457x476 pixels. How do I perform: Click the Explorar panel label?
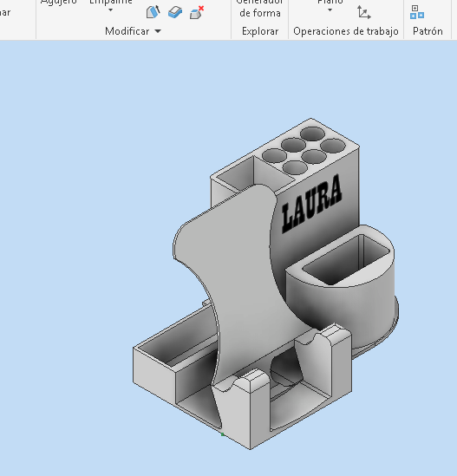point(260,31)
